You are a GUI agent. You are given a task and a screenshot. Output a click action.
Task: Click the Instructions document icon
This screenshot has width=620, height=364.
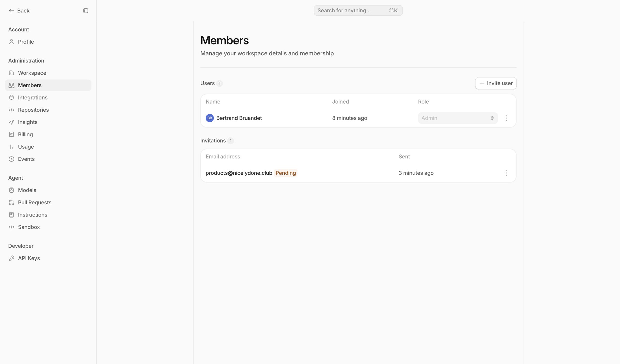[x=11, y=215]
